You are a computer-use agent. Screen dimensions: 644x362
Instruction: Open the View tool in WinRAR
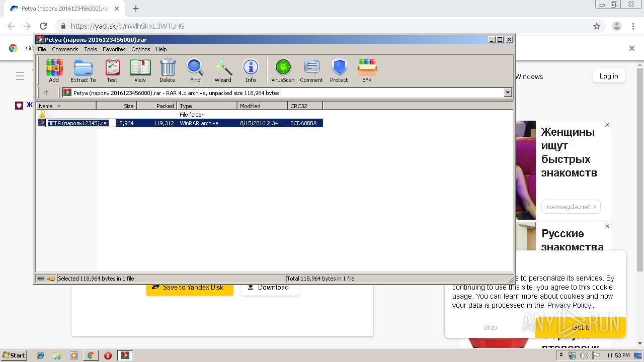coord(140,70)
